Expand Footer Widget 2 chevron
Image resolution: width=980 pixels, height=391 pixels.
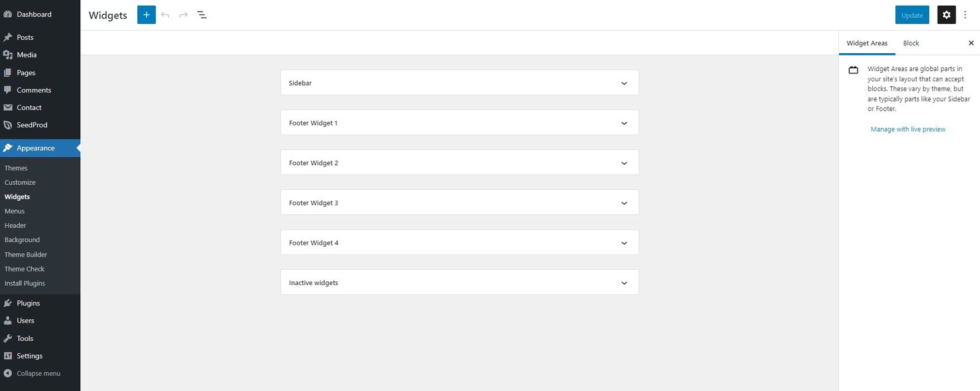click(x=624, y=163)
